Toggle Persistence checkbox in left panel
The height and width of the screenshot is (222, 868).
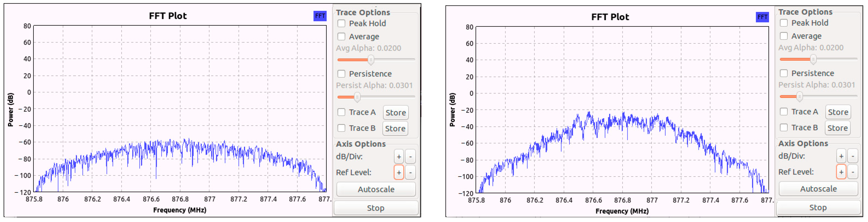pos(341,74)
